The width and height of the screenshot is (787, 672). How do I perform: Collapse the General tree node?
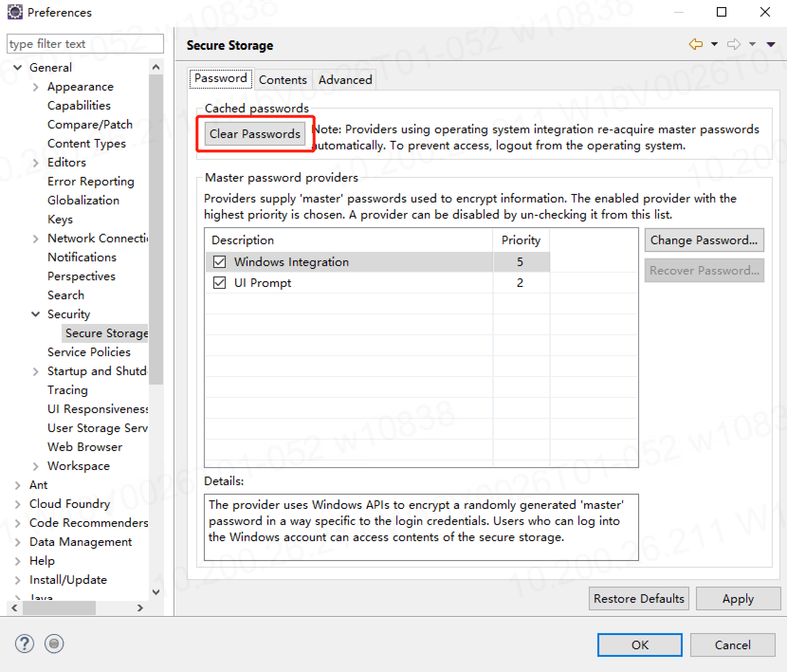pyautogui.click(x=18, y=67)
